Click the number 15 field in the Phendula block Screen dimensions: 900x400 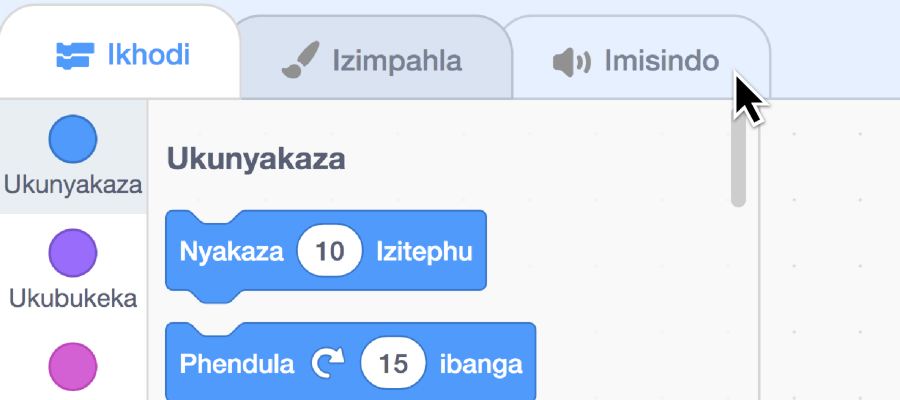[393, 364]
